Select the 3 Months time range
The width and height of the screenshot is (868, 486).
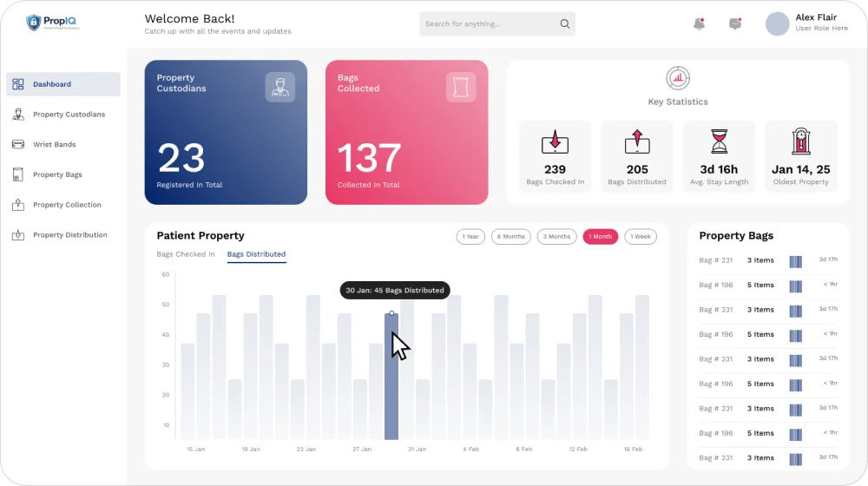tap(557, 236)
